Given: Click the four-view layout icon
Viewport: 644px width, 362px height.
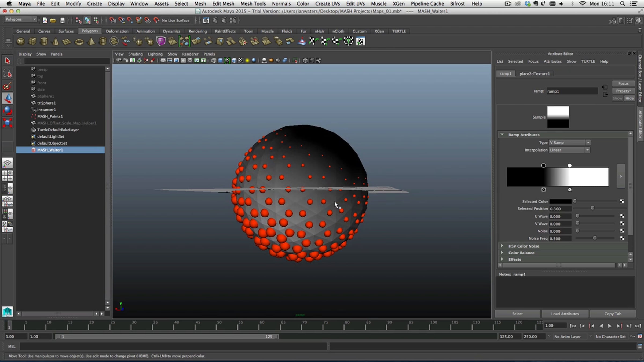Looking at the screenshot, I should click(8, 176).
